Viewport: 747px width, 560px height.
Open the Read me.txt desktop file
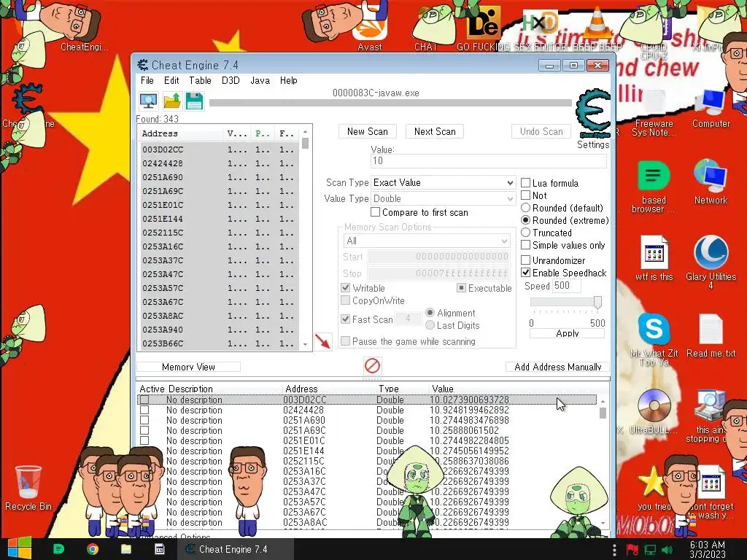(x=711, y=335)
